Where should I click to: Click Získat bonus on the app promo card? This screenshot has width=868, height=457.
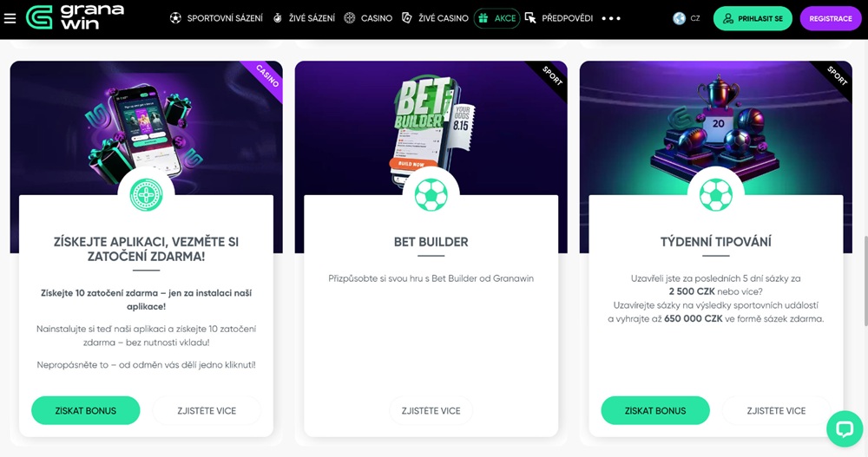pos(86,410)
